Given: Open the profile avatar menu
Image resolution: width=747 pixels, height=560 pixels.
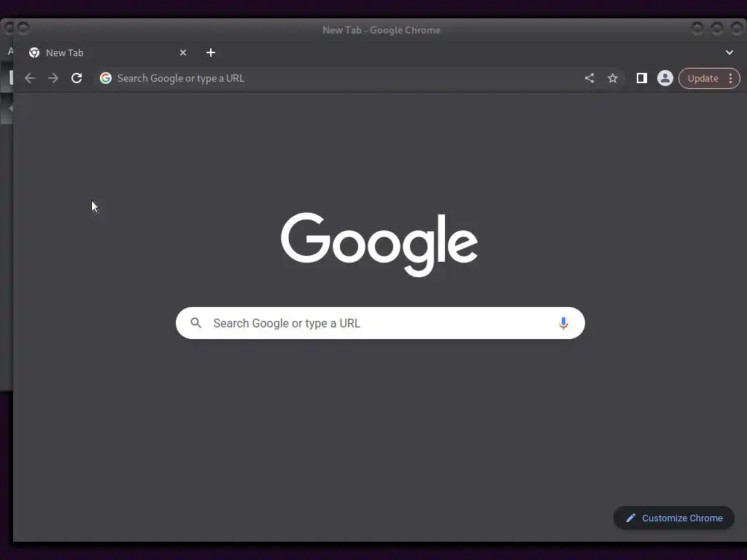Looking at the screenshot, I should click(x=665, y=78).
